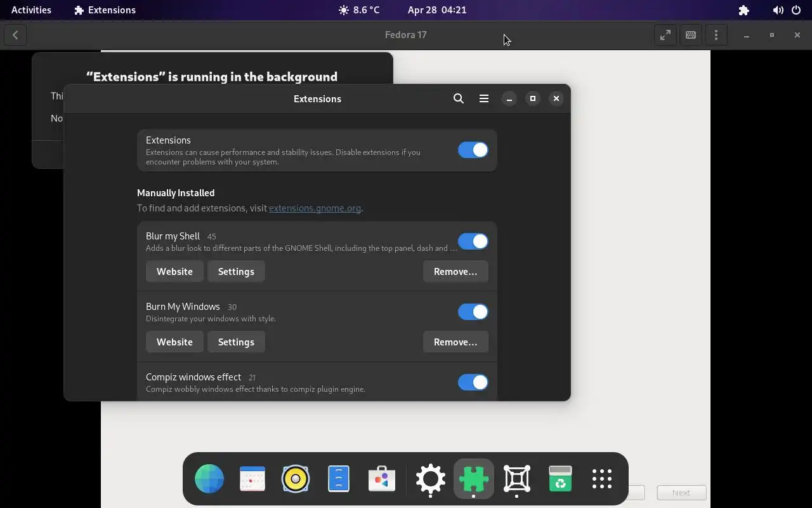
Task: Open the Calendar app in the dock
Action: pos(252,479)
